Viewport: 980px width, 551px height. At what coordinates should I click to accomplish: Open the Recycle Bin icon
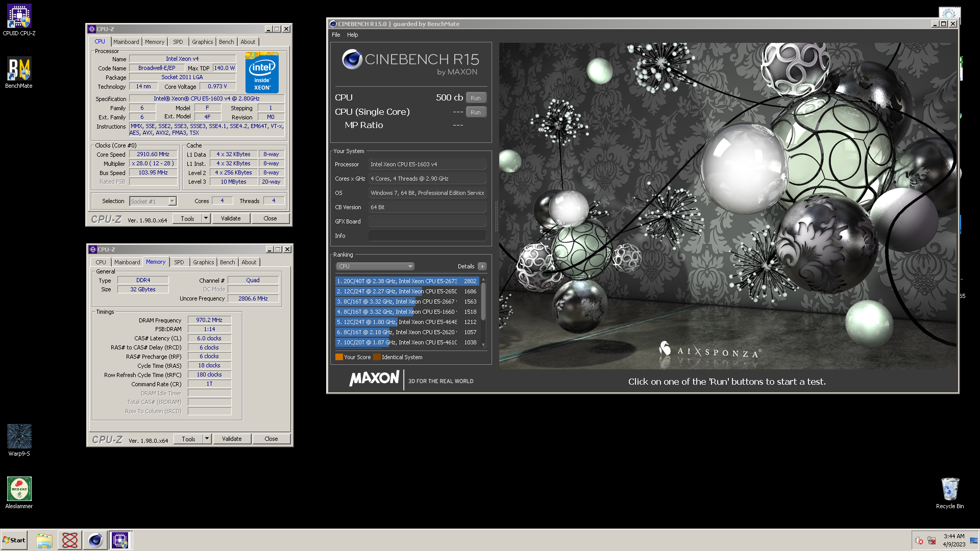coord(950,492)
